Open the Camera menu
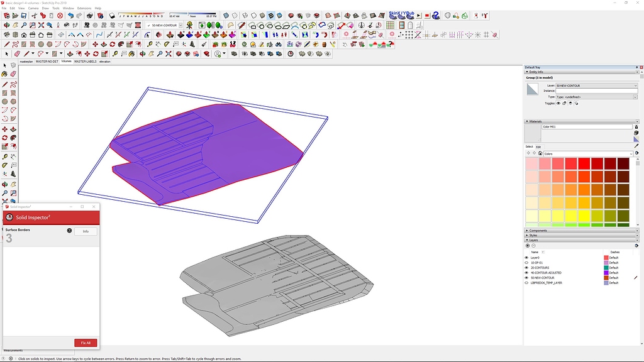Screen dimensions: 644x362 point(33,8)
